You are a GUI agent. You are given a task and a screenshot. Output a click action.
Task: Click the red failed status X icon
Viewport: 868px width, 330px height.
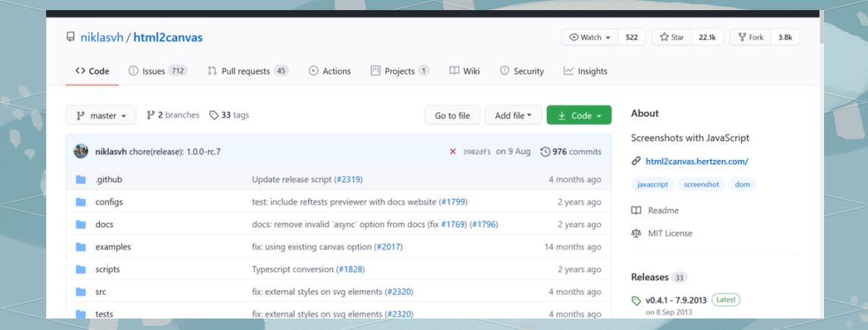pyautogui.click(x=453, y=152)
